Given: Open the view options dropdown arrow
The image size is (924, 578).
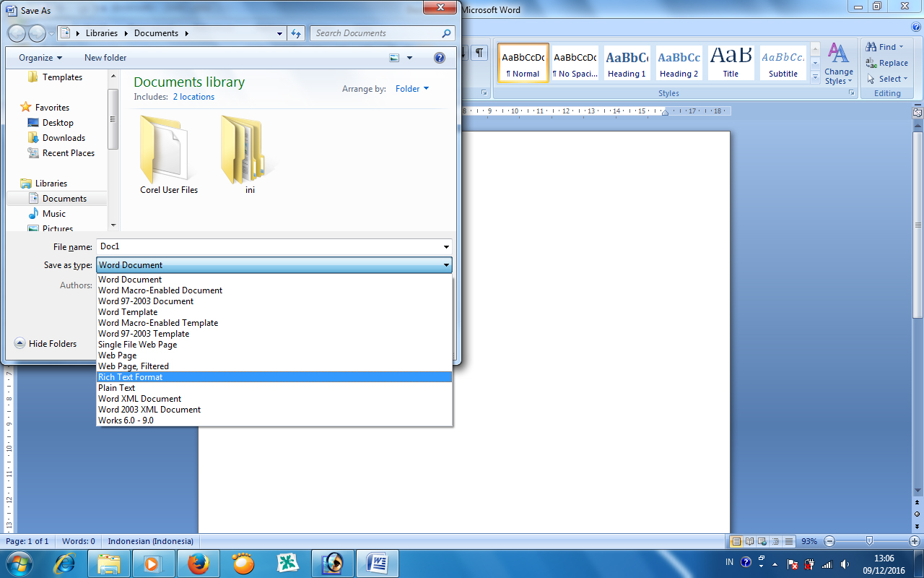Looking at the screenshot, I should pyautogui.click(x=409, y=58).
